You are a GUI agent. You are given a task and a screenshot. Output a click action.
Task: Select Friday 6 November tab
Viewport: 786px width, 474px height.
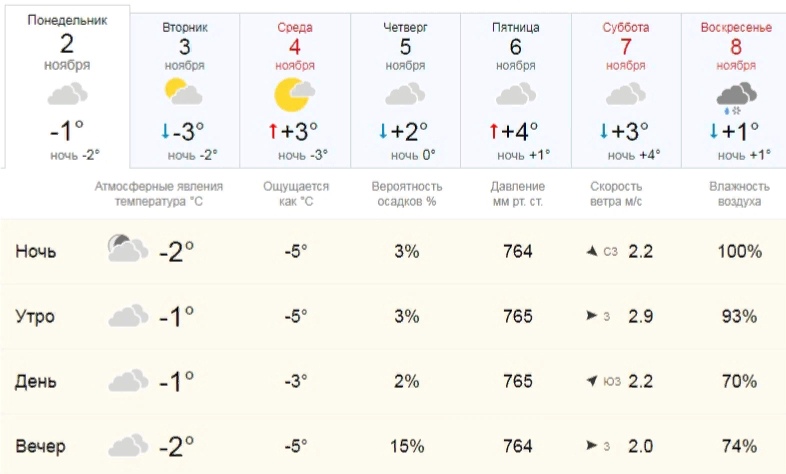click(515, 91)
